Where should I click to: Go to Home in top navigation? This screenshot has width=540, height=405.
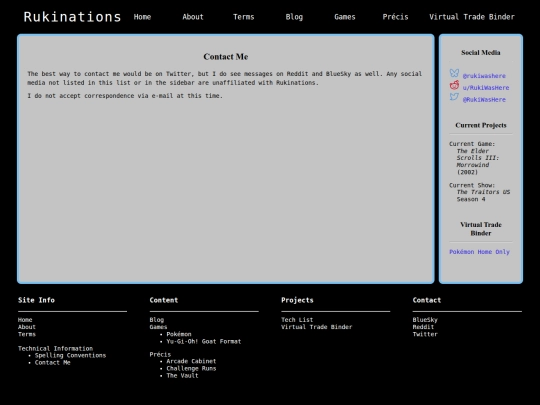click(x=142, y=17)
